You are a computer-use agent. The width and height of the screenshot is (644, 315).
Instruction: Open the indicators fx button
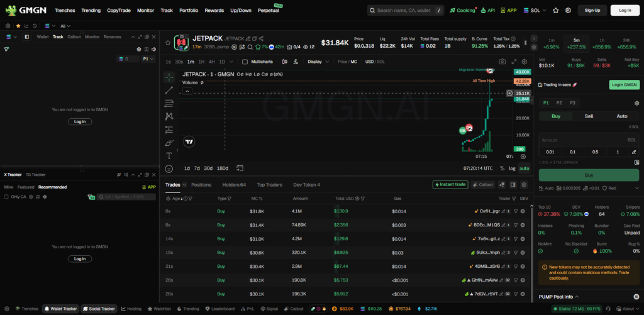(296, 62)
